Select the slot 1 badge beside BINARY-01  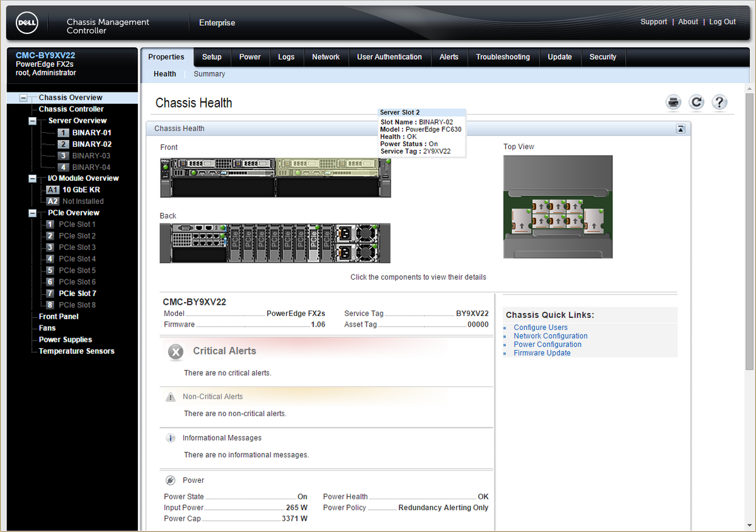coord(64,132)
